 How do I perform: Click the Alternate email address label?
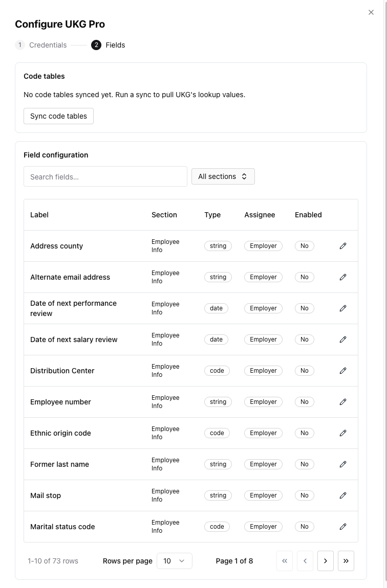(x=70, y=277)
